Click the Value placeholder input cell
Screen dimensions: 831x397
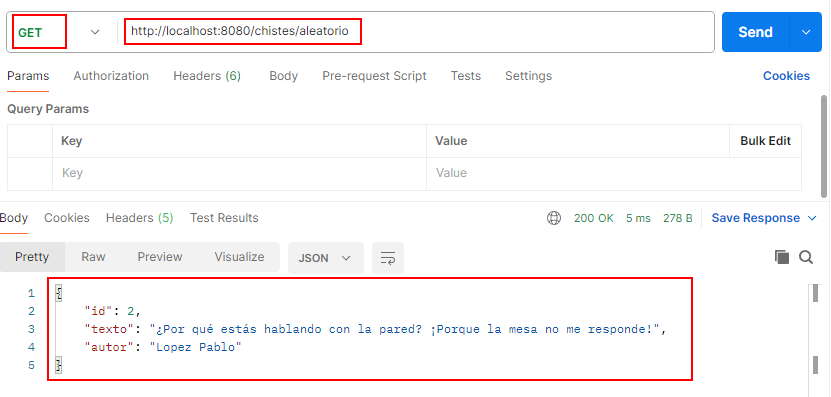(x=614, y=173)
